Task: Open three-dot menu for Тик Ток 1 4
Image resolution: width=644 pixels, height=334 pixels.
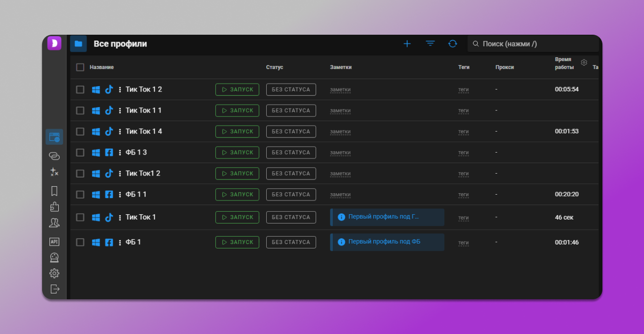Action: pyautogui.click(x=120, y=132)
